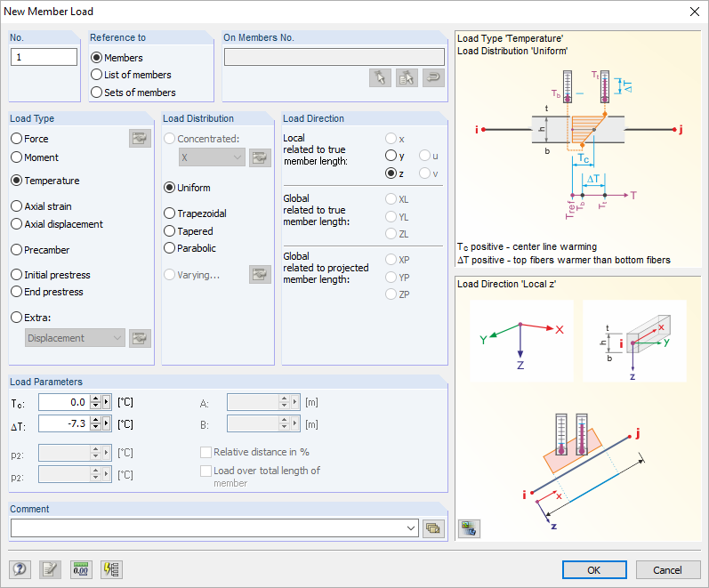Click the Tc value field

point(64,402)
